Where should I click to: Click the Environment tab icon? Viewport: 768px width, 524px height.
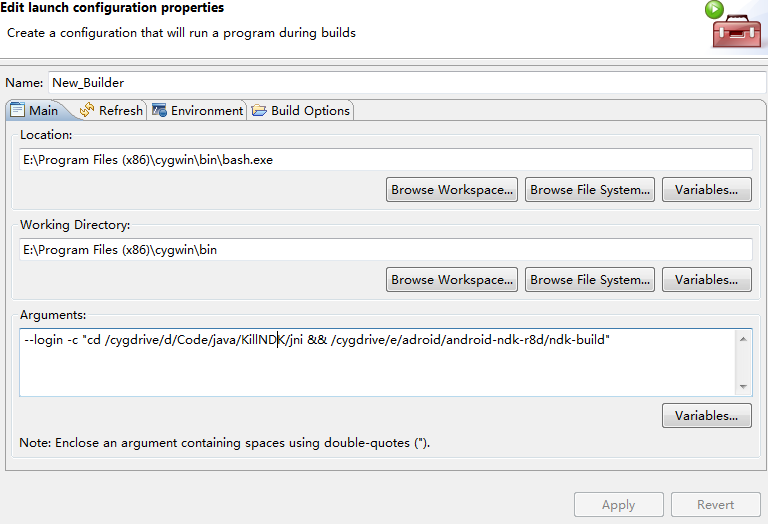[x=159, y=110]
